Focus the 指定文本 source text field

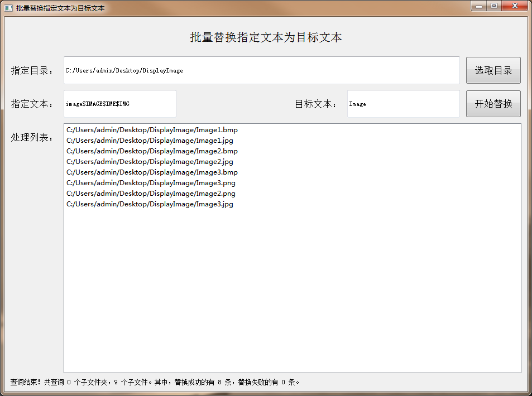coord(119,104)
